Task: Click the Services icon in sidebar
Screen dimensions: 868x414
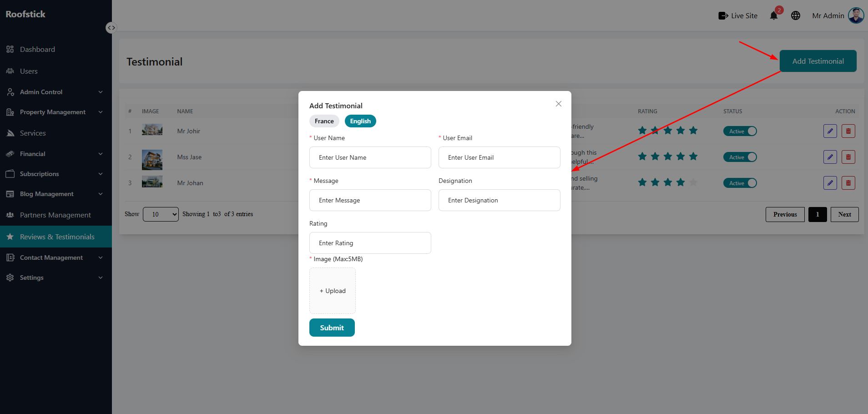Action: coord(10,133)
